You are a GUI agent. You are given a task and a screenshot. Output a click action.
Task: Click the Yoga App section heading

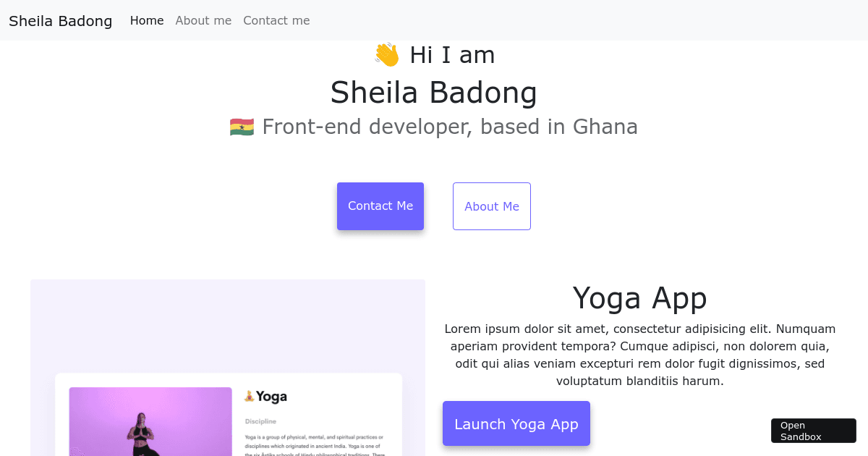click(x=640, y=297)
